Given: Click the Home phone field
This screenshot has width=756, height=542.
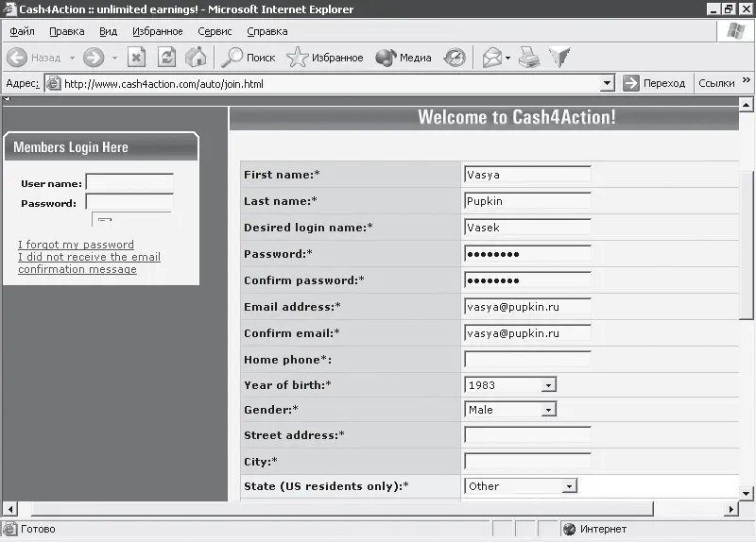Looking at the screenshot, I should [527, 360].
